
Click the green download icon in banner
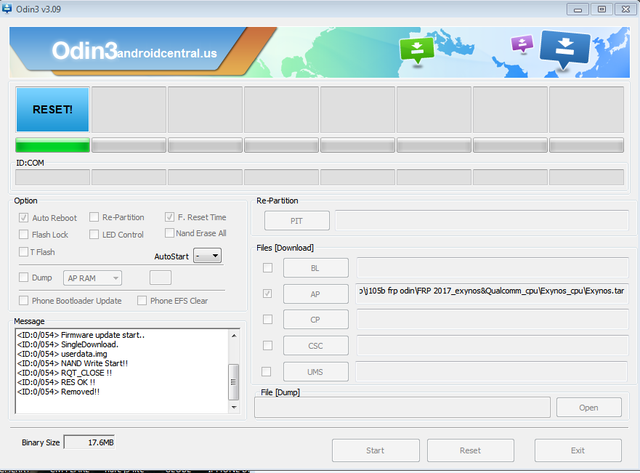tap(417, 50)
